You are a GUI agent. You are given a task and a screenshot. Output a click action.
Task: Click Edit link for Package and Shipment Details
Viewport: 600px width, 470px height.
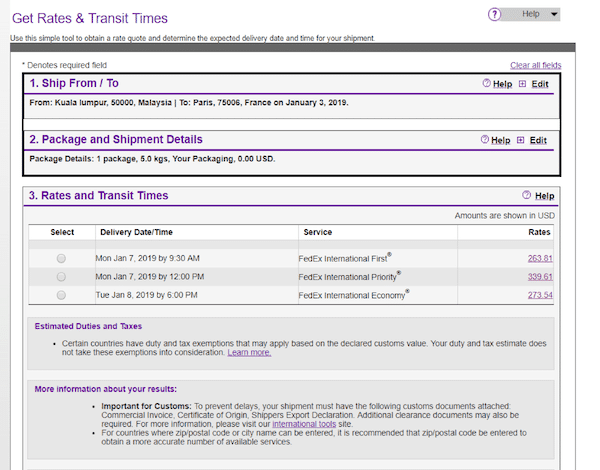pyautogui.click(x=538, y=140)
